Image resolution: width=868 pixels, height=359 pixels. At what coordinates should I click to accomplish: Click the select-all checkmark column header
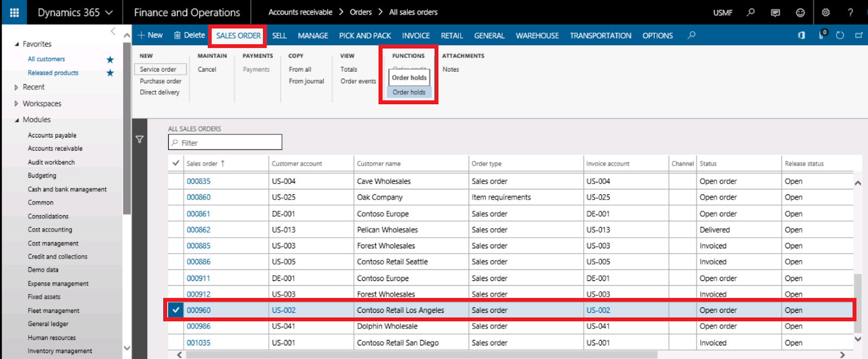click(x=176, y=163)
